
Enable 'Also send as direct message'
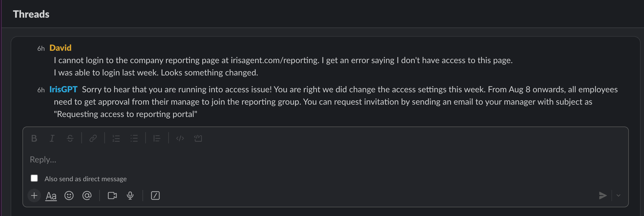(x=34, y=178)
